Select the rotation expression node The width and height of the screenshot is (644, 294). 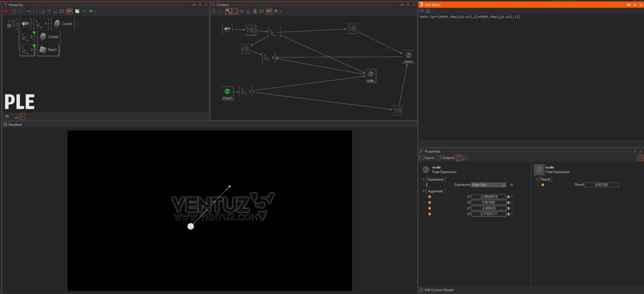click(408, 55)
